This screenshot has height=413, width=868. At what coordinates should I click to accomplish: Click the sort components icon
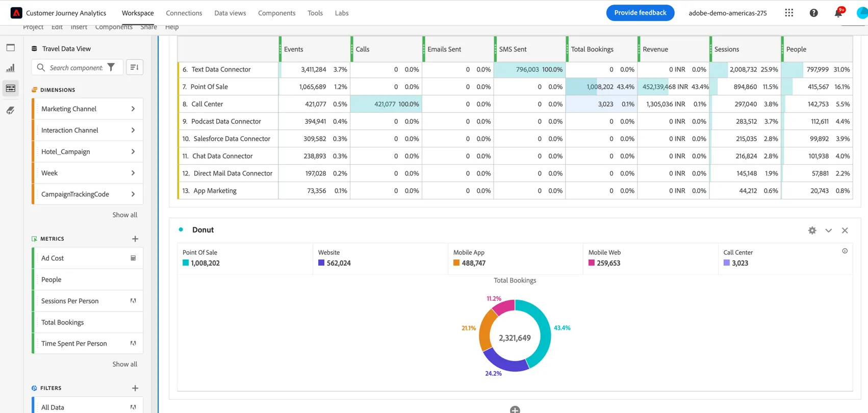click(135, 67)
